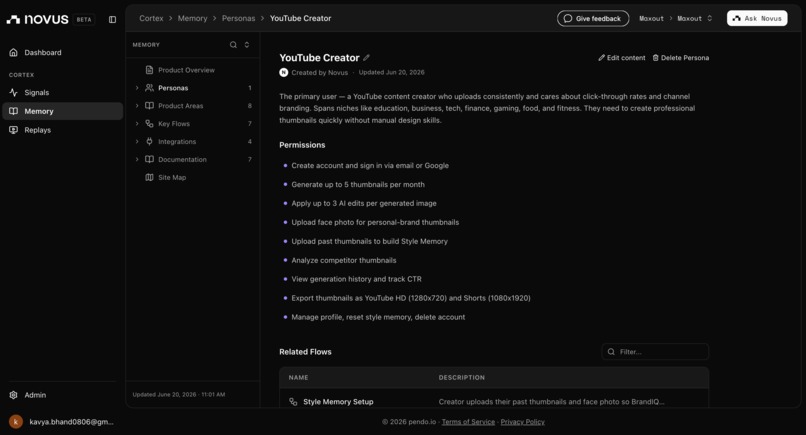The height and width of the screenshot is (435, 806).
Task: Click the Permissions heading
Action: coord(302,145)
